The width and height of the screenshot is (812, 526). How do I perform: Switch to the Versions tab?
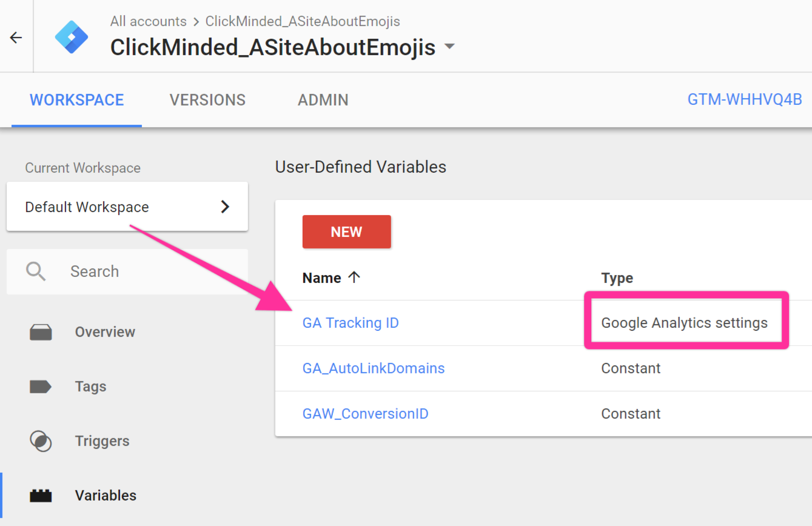click(207, 100)
